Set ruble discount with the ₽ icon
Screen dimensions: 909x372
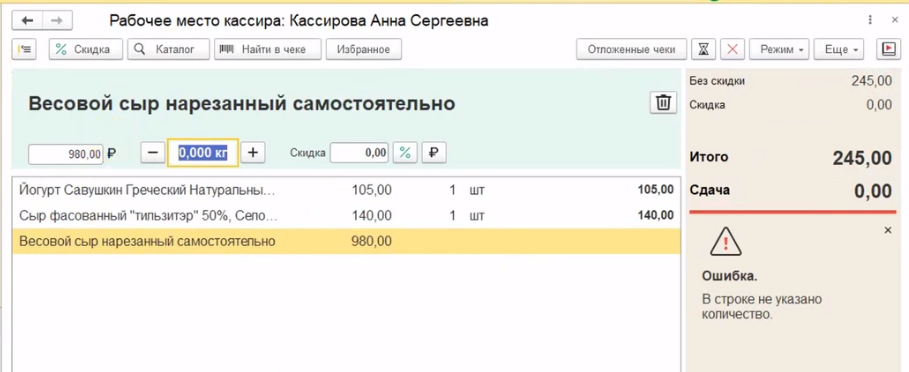point(434,153)
